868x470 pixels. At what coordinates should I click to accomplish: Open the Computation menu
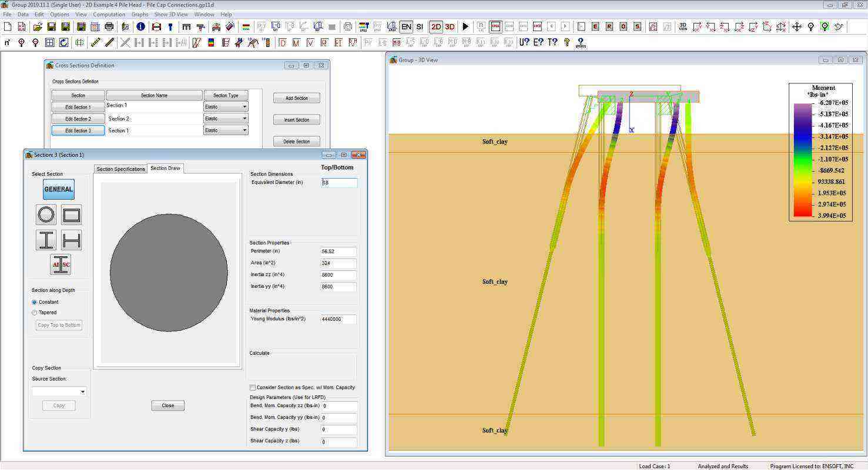(109, 14)
